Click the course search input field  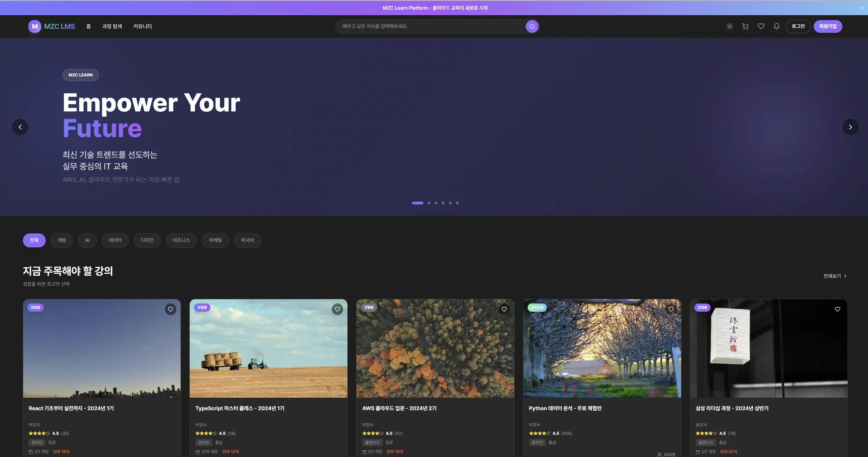click(430, 26)
